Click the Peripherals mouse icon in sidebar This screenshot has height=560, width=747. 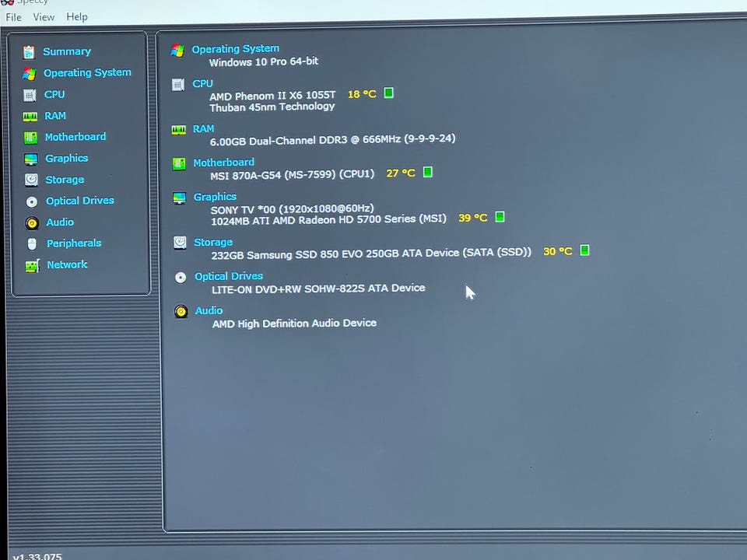tap(32, 243)
